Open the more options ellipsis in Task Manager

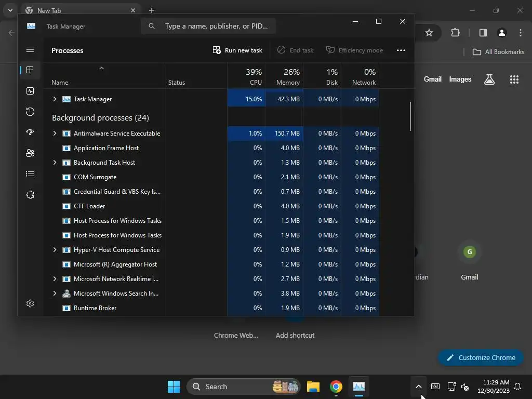pyautogui.click(x=401, y=50)
